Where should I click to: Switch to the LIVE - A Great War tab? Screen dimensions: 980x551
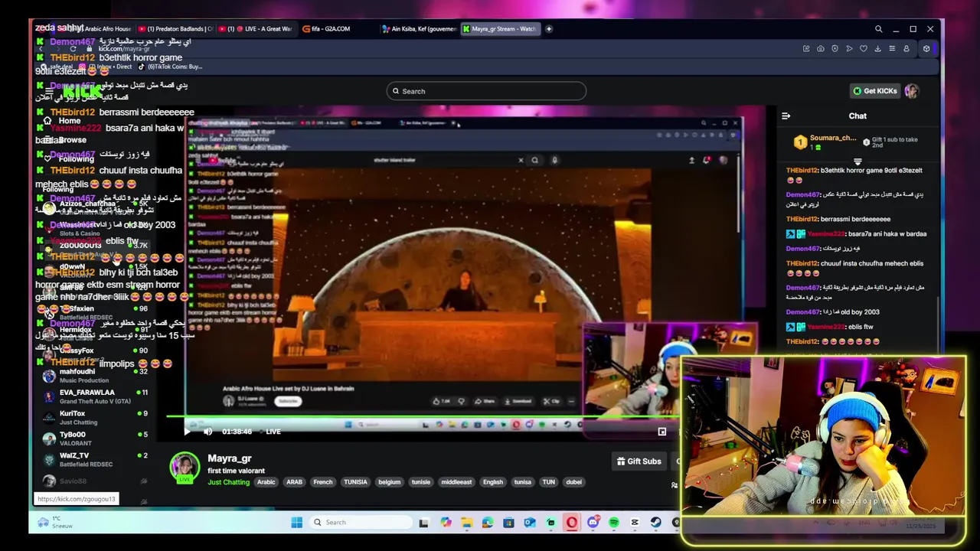click(x=256, y=29)
